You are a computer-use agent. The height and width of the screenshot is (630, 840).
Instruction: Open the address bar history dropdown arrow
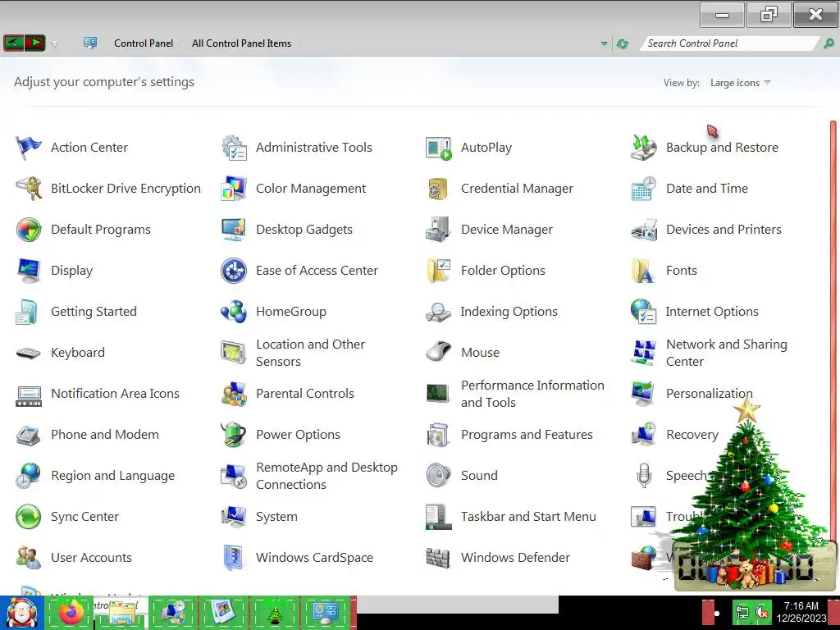click(x=605, y=44)
